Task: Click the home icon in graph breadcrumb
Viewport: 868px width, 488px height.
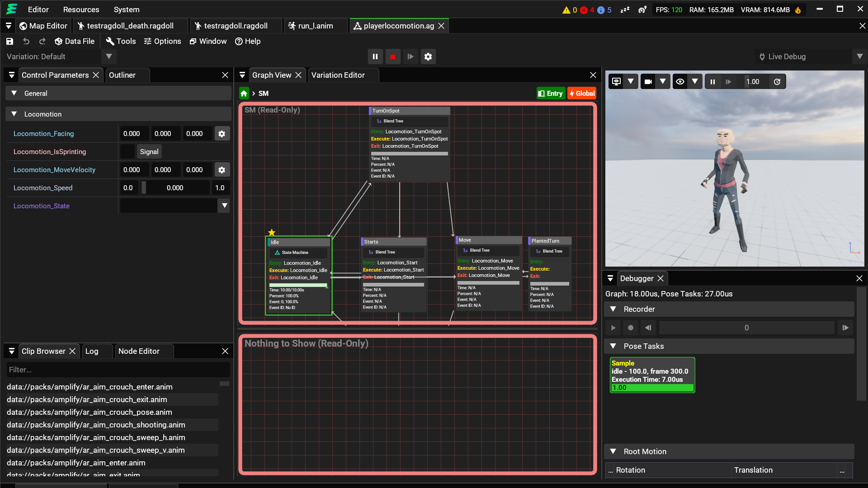Action: point(244,93)
